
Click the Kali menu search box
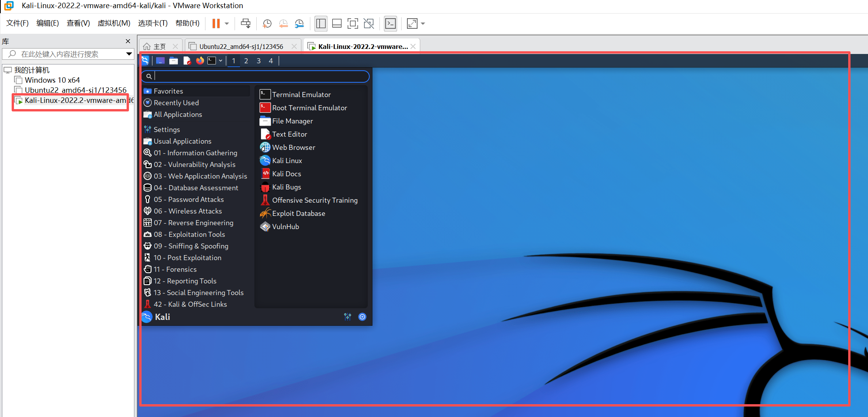pyautogui.click(x=255, y=76)
